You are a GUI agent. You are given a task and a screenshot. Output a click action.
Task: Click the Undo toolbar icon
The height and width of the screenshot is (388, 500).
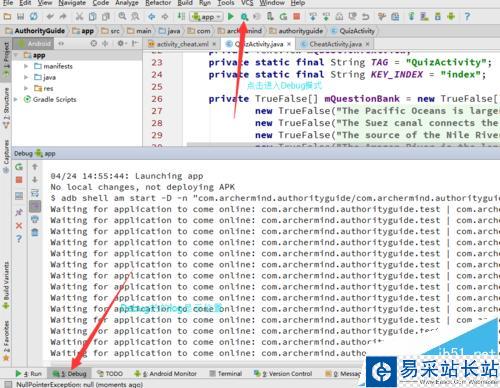click(50, 16)
